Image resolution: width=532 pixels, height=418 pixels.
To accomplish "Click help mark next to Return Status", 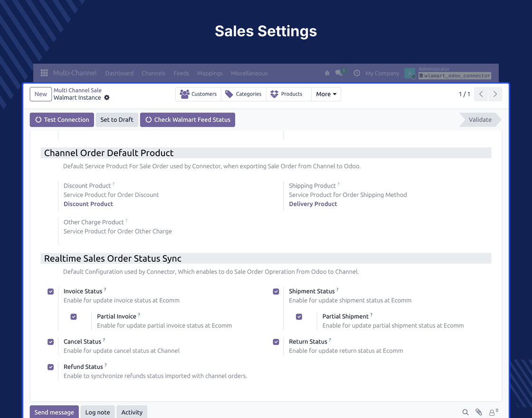I will point(330,340).
